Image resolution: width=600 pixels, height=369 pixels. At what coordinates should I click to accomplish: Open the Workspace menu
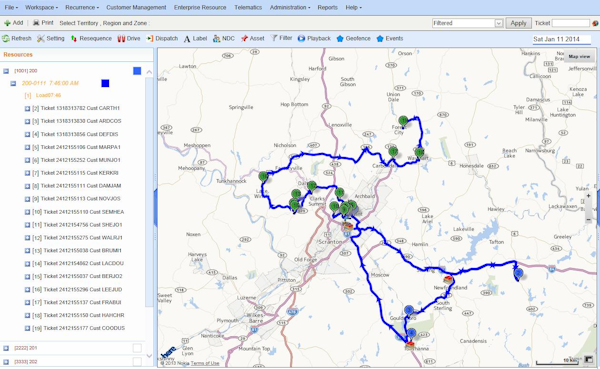tap(41, 7)
